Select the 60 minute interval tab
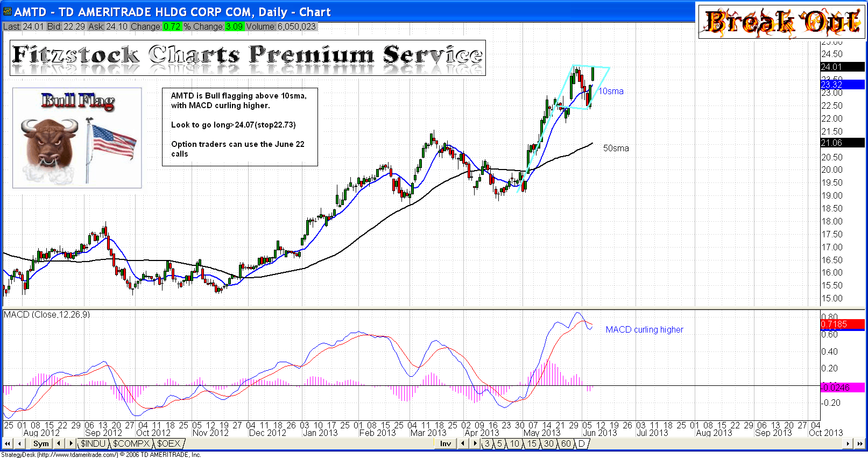Viewport: 868px width, 458px height. 566,443
